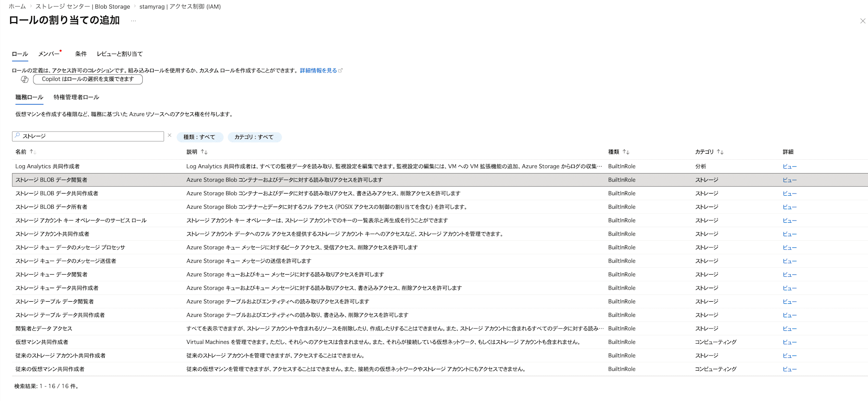The image size is (868, 401).
Task: Open the カテゴリ : すべて filter
Action: (254, 137)
